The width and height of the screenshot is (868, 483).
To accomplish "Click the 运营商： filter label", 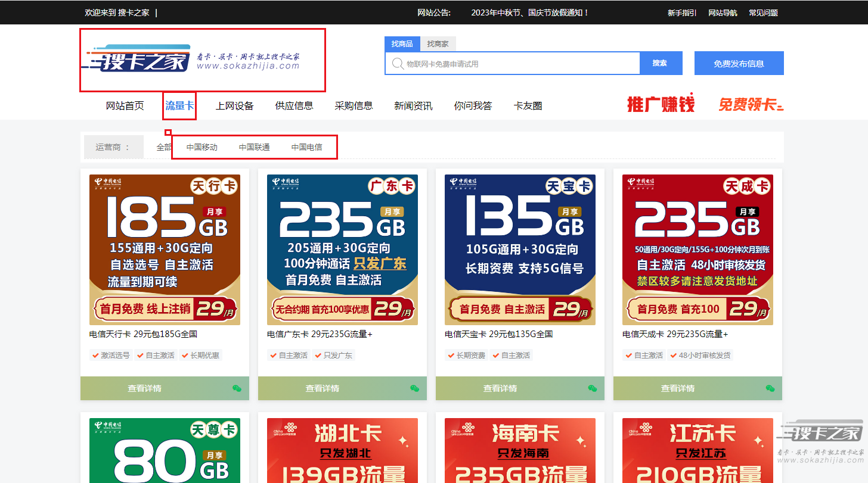I will tap(113, 147).
